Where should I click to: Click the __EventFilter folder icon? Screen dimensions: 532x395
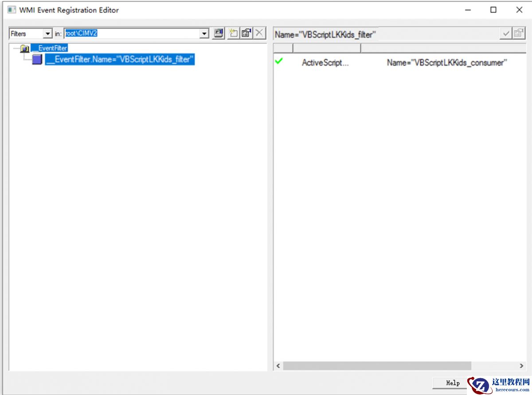point(25,48)
